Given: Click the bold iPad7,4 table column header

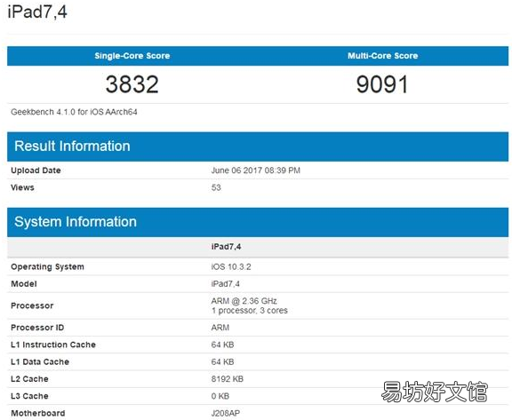Looking at the screenshot, I should (x=226, y=247).
